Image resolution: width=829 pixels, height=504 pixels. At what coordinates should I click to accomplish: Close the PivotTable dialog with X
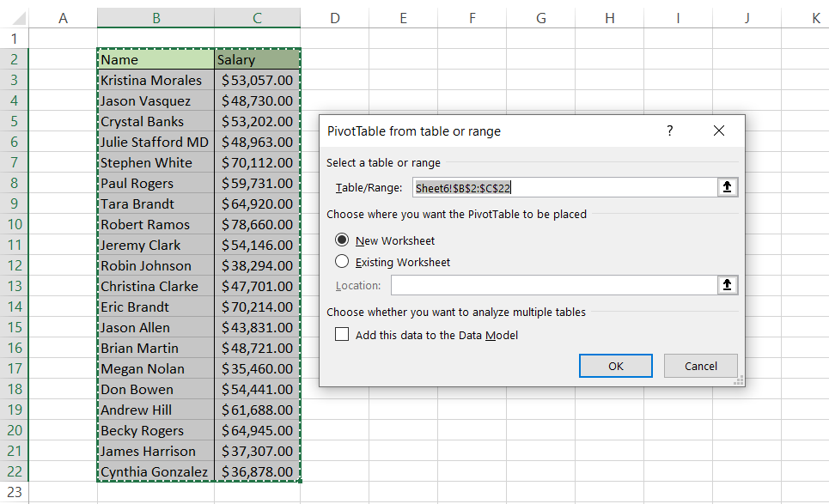tap(719, 131)
